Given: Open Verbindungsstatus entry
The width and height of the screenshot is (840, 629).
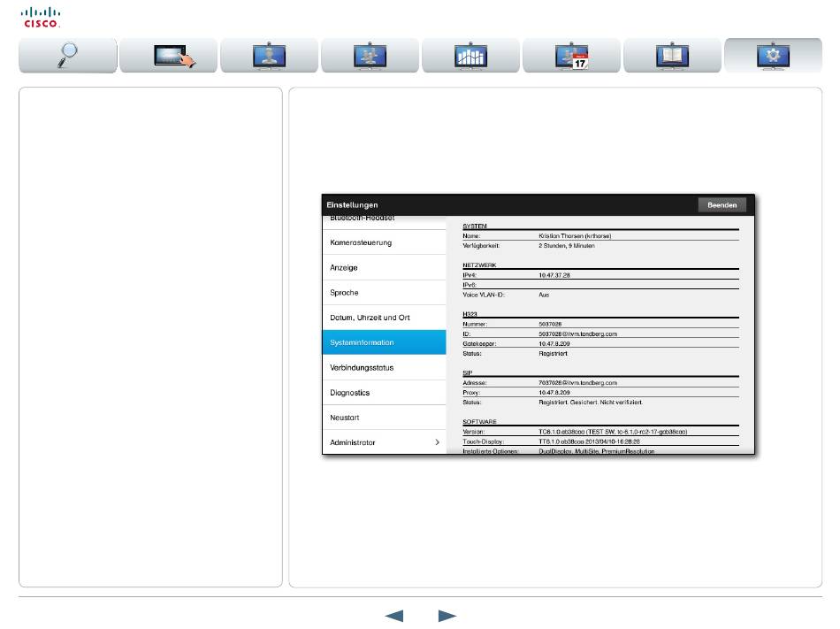Looking at the screenshot, I should (x=384, y=367).
